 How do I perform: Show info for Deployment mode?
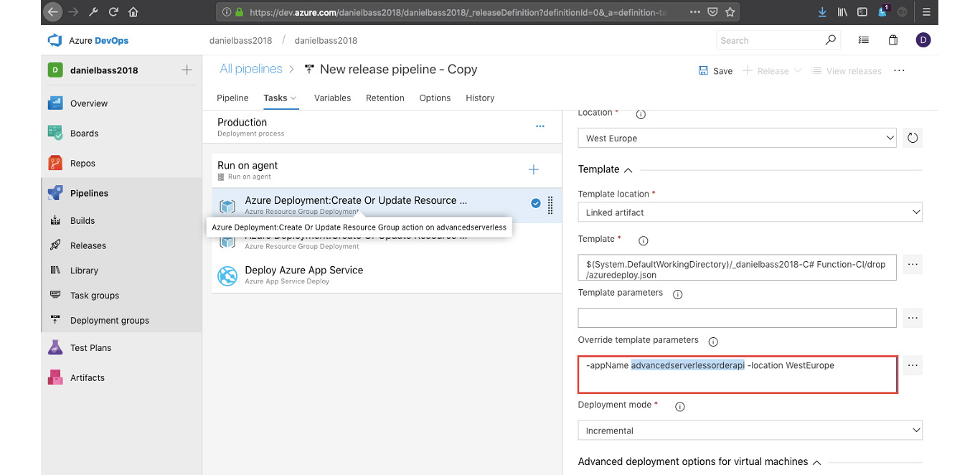[x=680, y=406]
